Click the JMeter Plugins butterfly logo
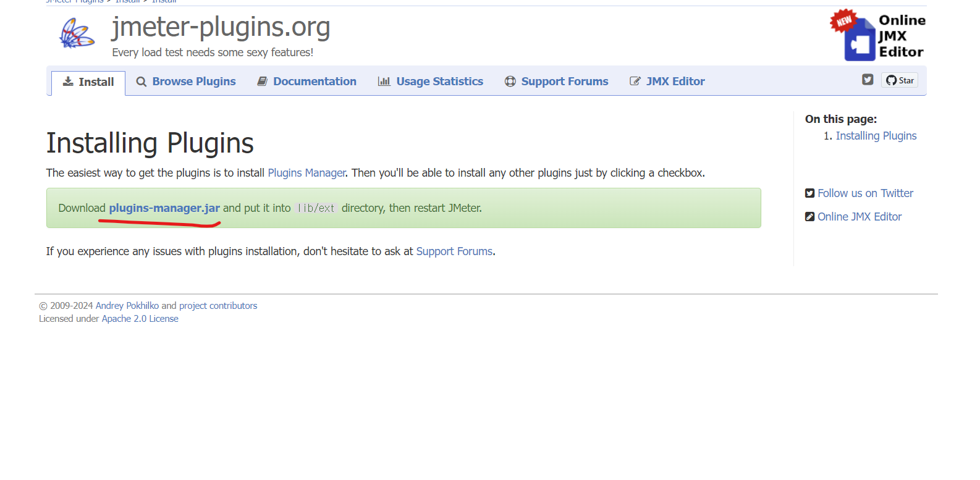The width and height of the screenshot is (980, 480). 77,33
